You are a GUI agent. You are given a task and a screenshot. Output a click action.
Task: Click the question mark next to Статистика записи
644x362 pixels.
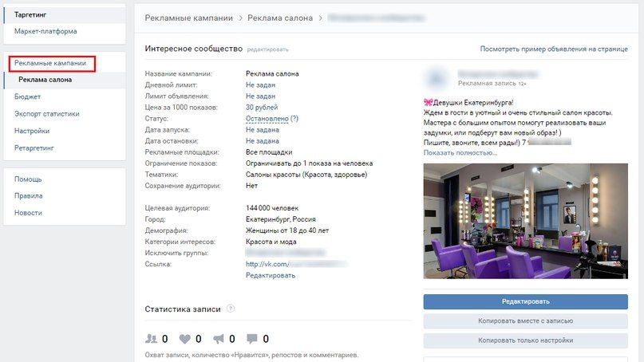(x=231, y=309)
